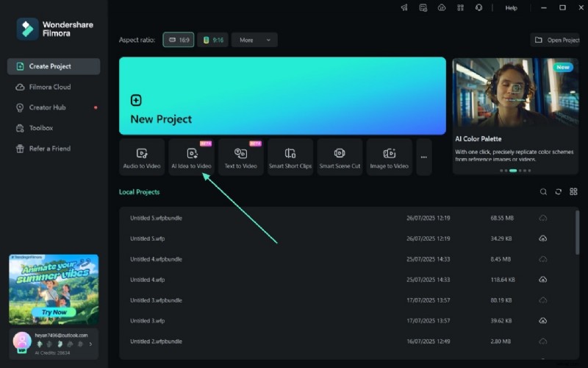Open the Audio to Video tool

coord(142,157)
